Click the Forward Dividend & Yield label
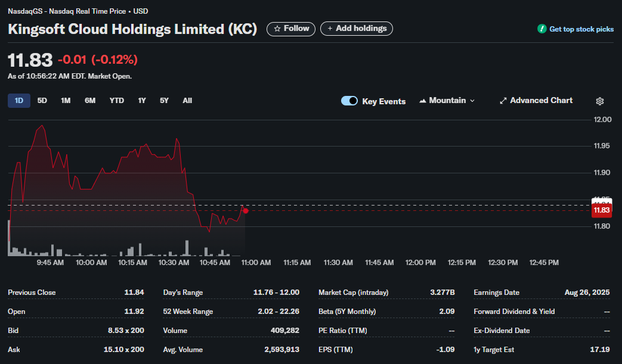 click(x=514, y=312)
